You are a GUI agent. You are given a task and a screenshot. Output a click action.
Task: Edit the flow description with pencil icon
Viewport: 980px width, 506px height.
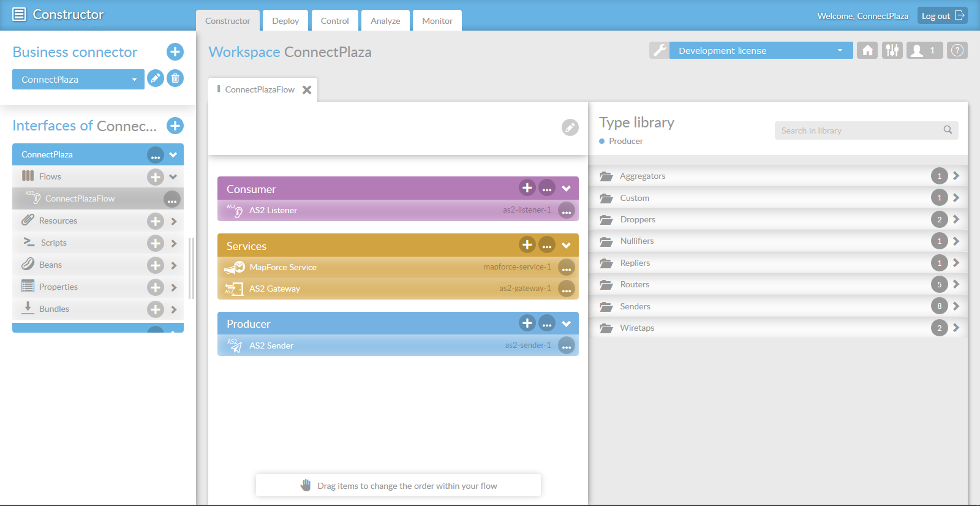pos(570,127)
